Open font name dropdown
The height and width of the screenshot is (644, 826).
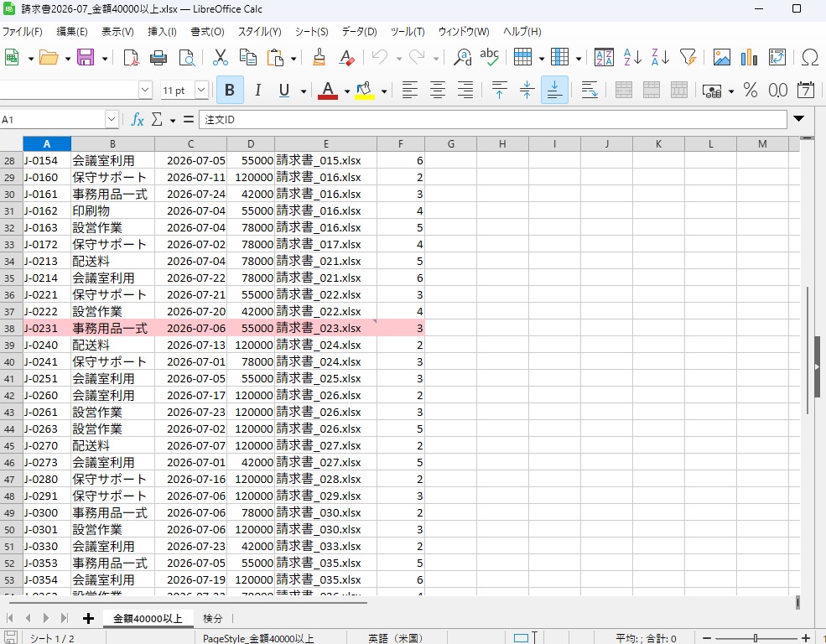[x=145, y=90]
